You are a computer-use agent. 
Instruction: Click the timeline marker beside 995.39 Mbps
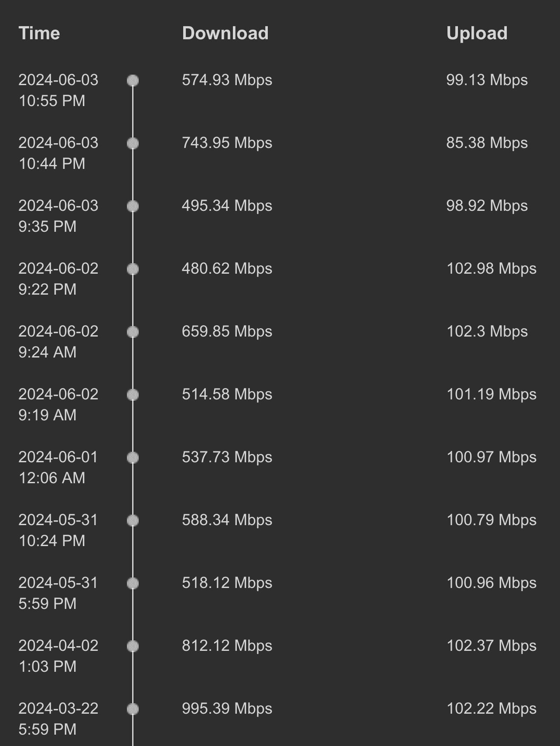tap(133, 709)
